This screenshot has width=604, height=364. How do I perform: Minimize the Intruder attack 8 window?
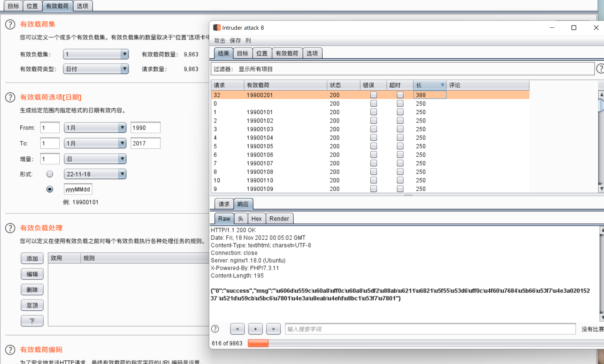point(552,28)
